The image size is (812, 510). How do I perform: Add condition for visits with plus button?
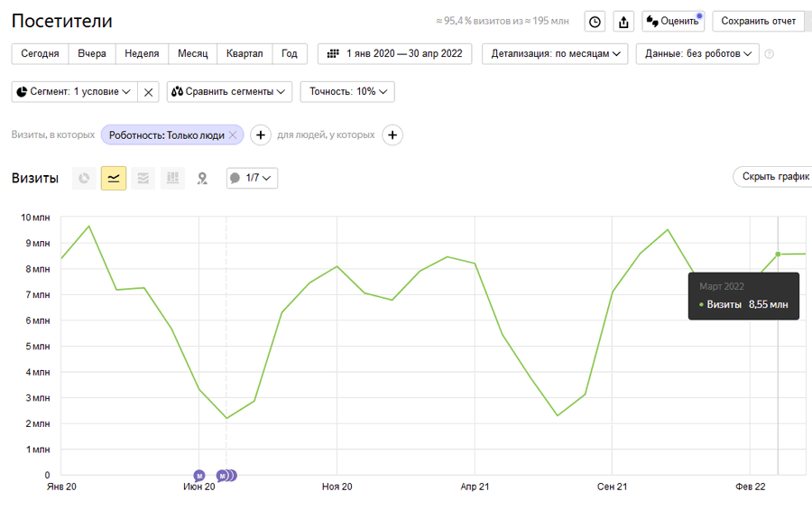click(x=260, y=135)
